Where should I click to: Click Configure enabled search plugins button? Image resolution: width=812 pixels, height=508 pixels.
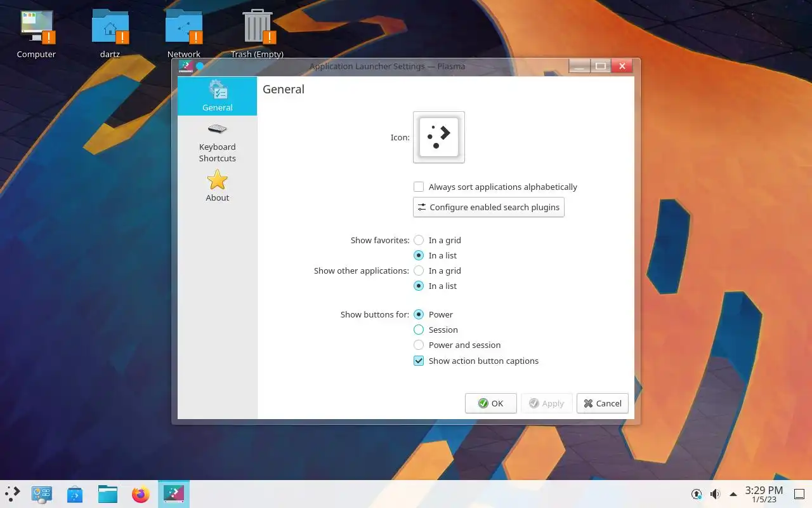488,207
